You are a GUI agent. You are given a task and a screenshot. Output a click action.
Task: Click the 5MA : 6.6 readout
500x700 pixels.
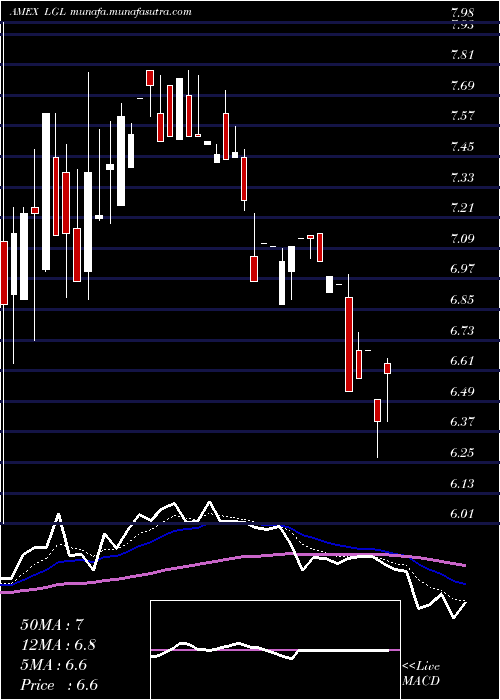[54, 665]
